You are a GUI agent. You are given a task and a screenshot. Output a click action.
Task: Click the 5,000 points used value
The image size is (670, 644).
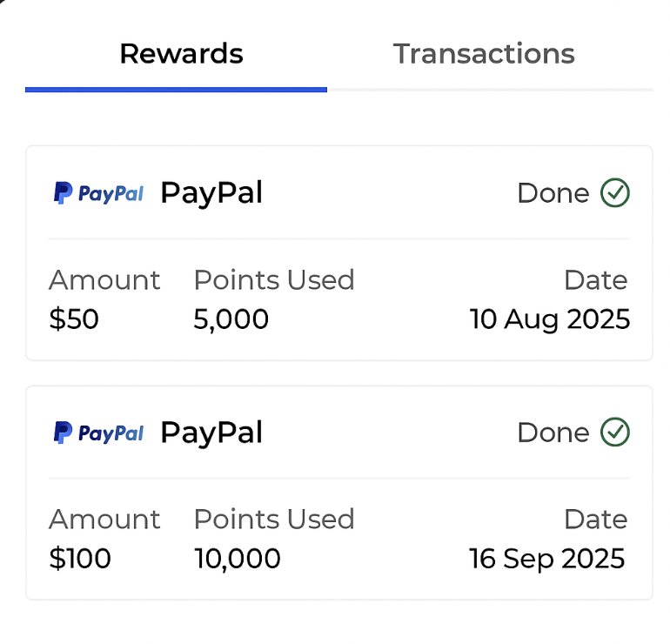[x=231, y=319]
